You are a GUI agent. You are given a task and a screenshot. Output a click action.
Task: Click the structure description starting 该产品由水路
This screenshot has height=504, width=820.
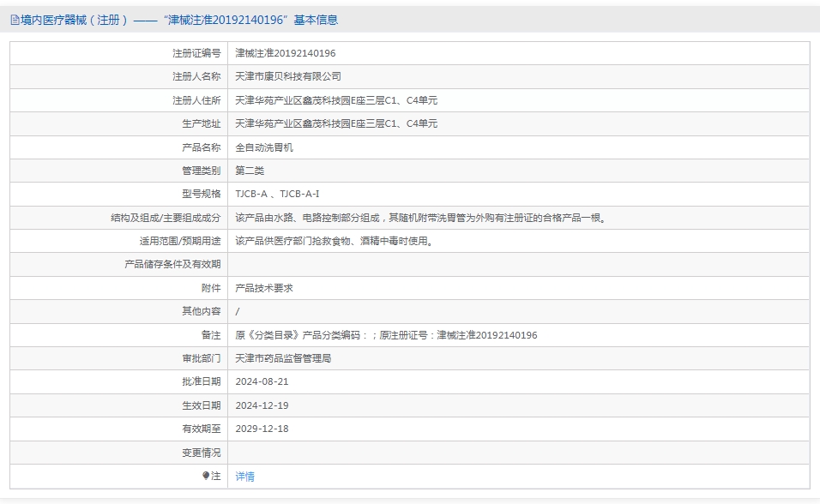point(422,218)
